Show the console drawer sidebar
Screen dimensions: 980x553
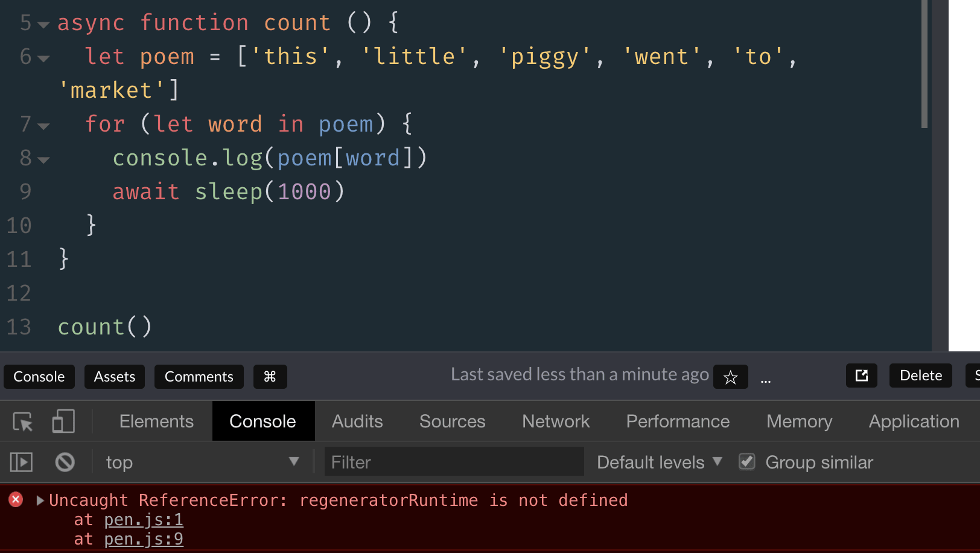(21, 461)
